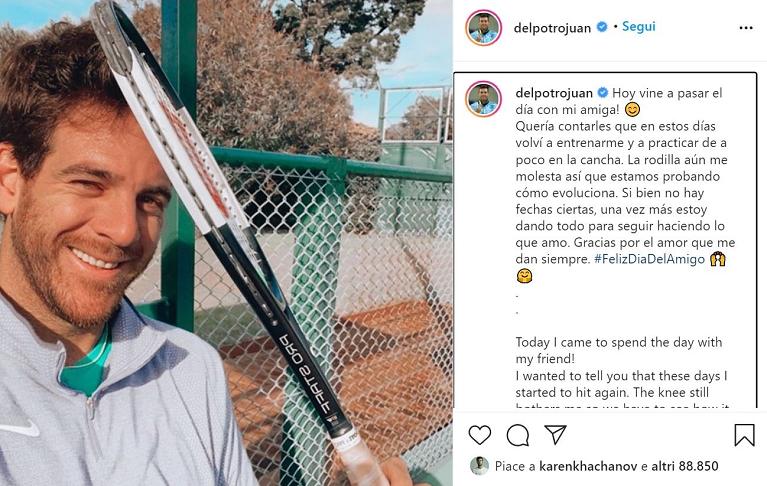
Task: Open delpotrojuan username in caption
Action: [554, 93]
